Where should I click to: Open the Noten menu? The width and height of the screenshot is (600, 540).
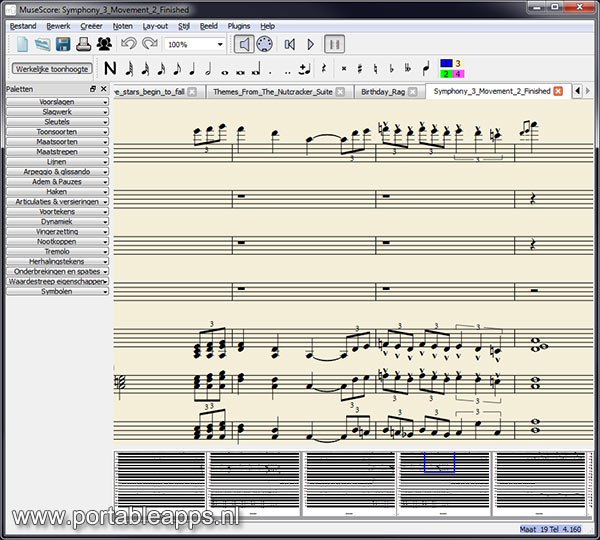pos(122,26)
